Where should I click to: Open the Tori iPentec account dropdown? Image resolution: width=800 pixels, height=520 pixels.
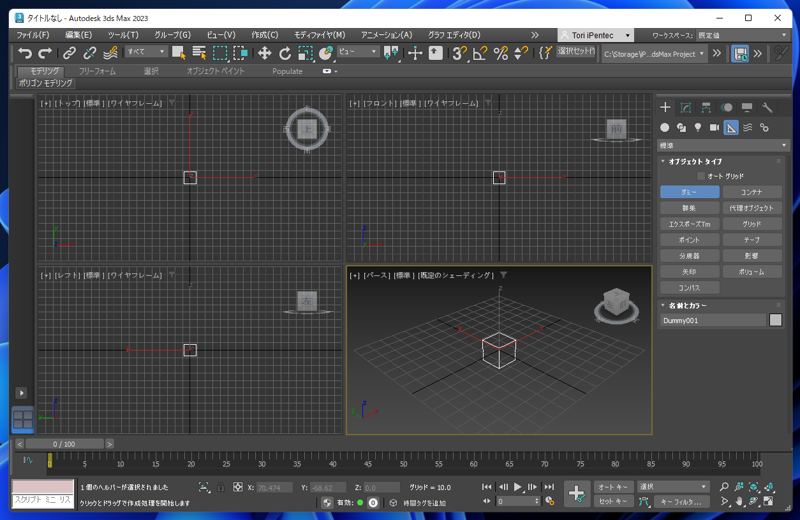(x=596, y=35)
